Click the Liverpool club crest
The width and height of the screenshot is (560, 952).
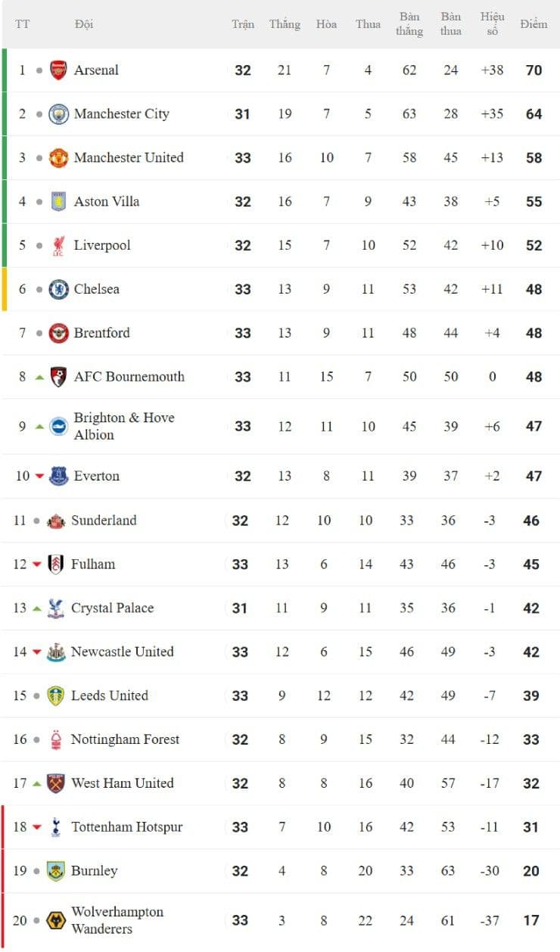pos(58,245)
